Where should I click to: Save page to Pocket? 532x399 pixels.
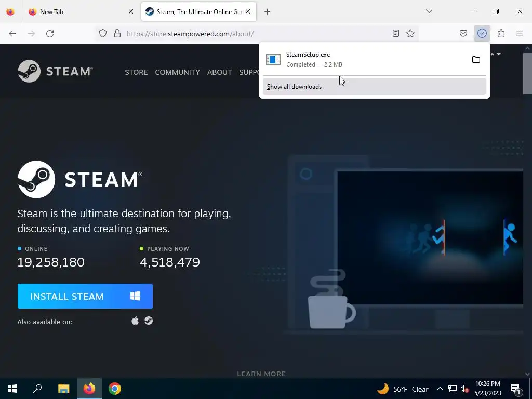(463, 33)
